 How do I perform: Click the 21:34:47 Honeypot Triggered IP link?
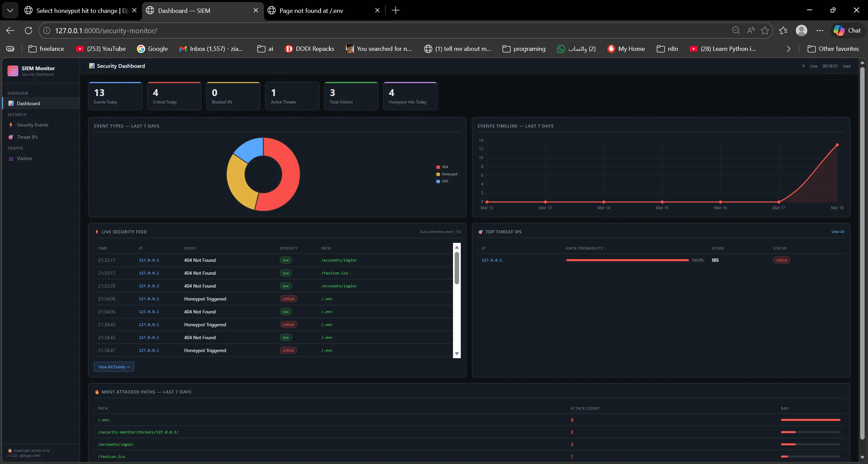pyautogui.click(x=149, y=350)
